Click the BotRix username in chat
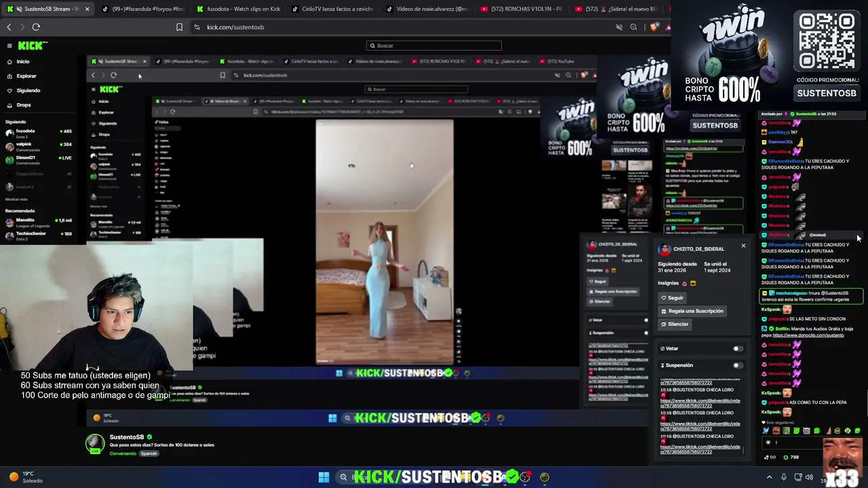The height and width of the screenshot is (488, 868). pos(783,329)
